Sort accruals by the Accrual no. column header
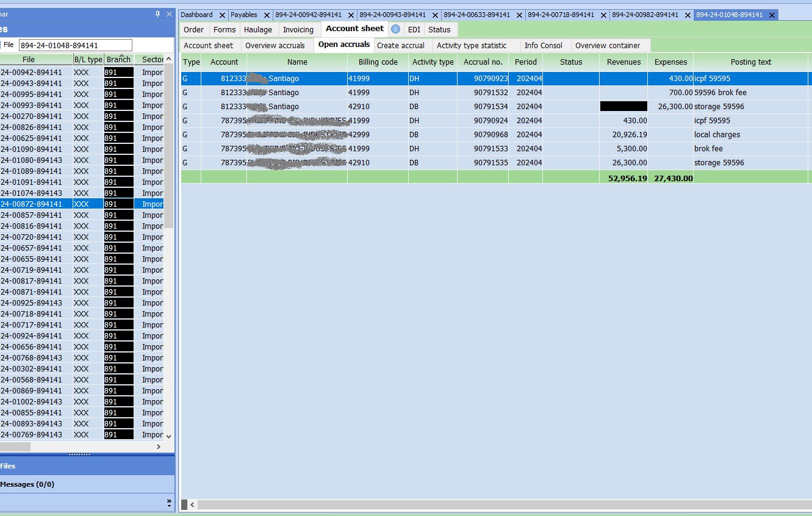Image resolution: width=812 pixels, height=516 pixels. tap(483, 62)
